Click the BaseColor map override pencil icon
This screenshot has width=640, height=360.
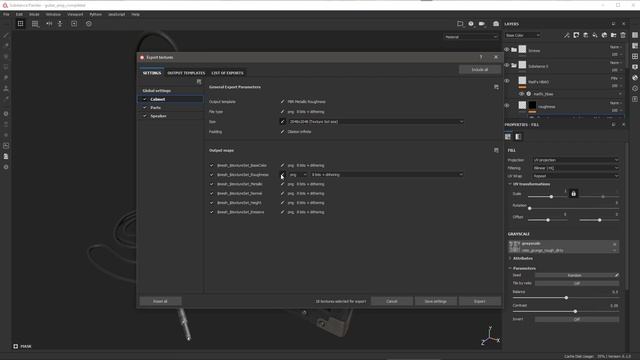point(282,165)
